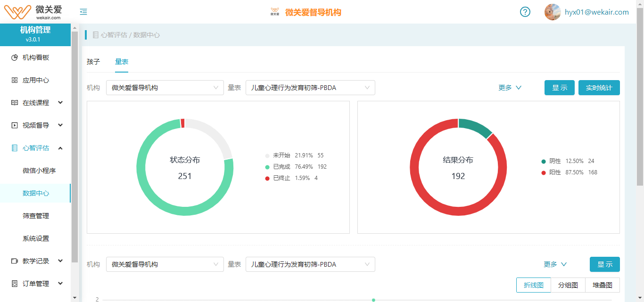Click the 在线课程 book icon

(15, 103)
